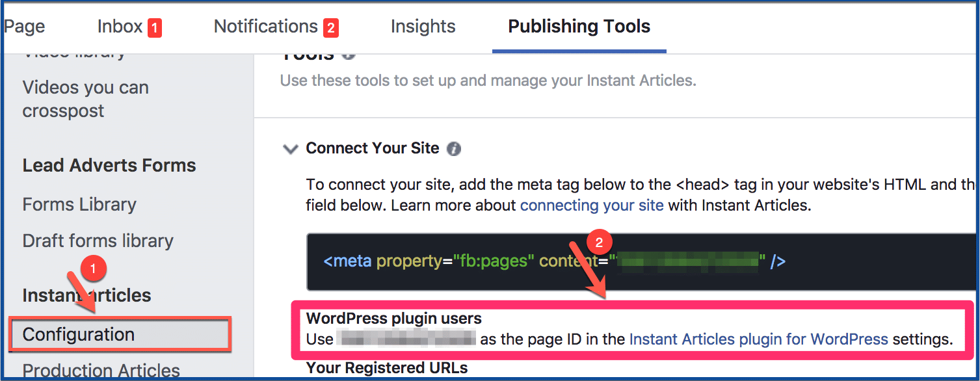The height and width of the screenshot is (381, 980).
Task: Open Instant Articles plugin for WordPress link
Action: tap(759, 339)
